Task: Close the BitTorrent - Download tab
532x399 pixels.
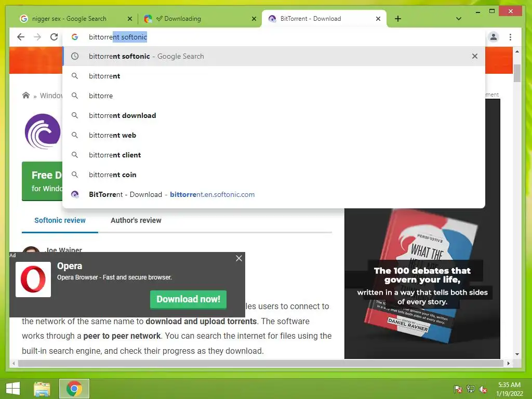Action: 378,19
